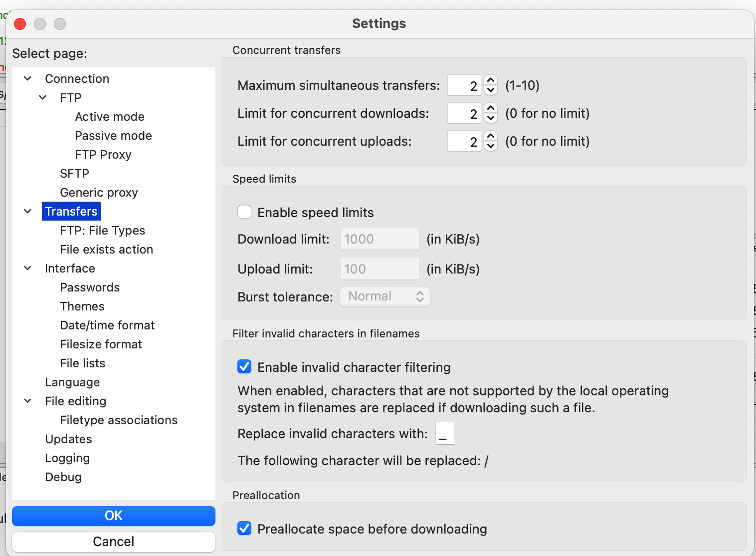Open the Filetype associations page
The image size is (756, 556).
point(119,420)
